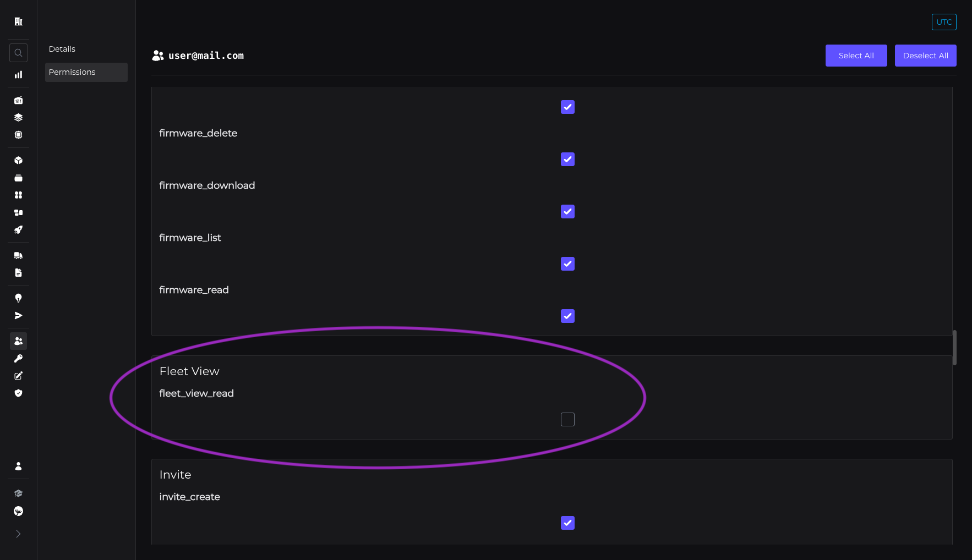
Task: Expand the sidebar with the chevron arrow
Action: click(x=18, y=534)
